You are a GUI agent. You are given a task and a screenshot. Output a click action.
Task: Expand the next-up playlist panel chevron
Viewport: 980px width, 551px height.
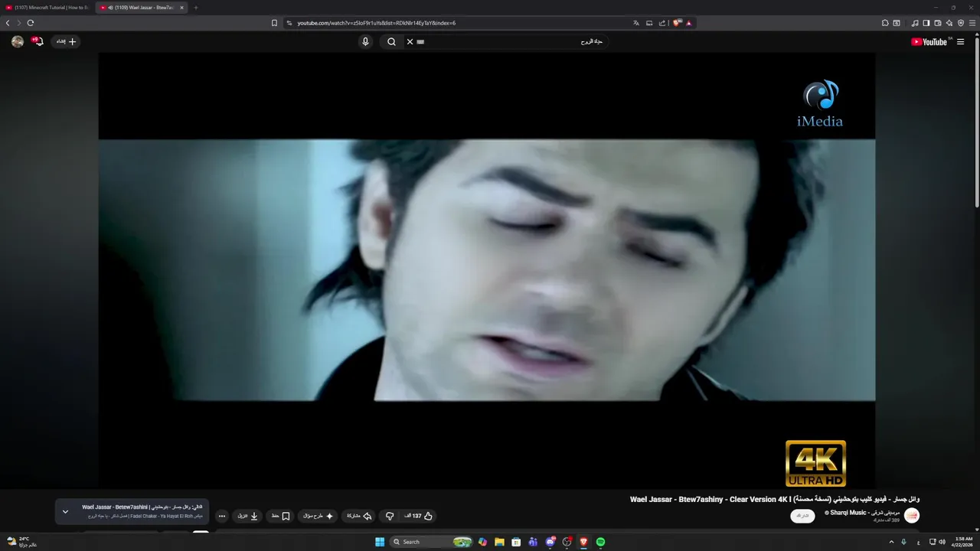[x=65, y=511]
